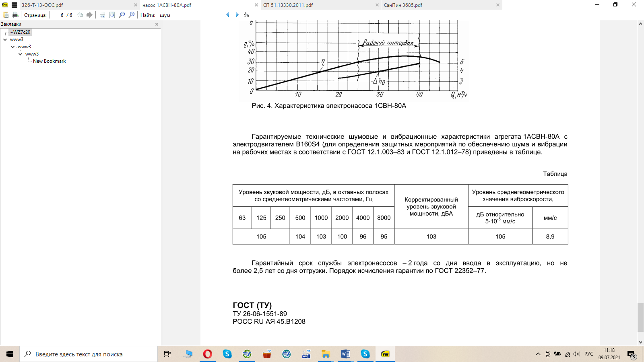Close the Закладки bookmarks panel
The width and height of the screenshot is (644, 362).
coord(157,24)
